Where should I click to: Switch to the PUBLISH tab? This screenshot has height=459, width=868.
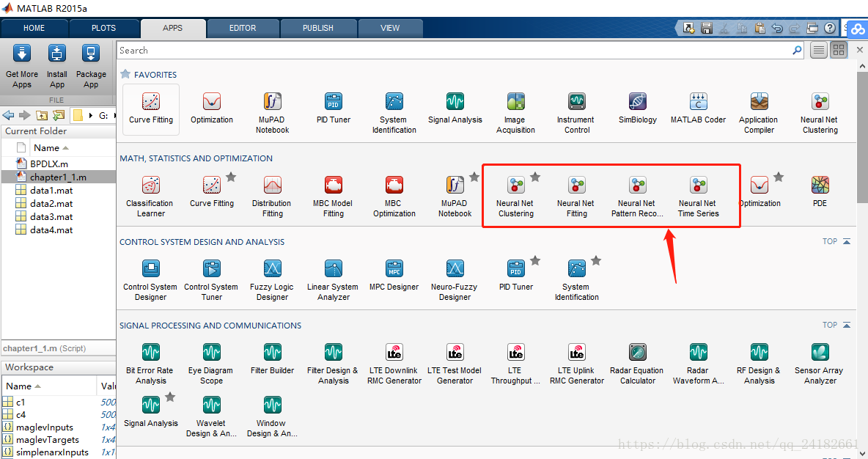[x=317, y=29]
